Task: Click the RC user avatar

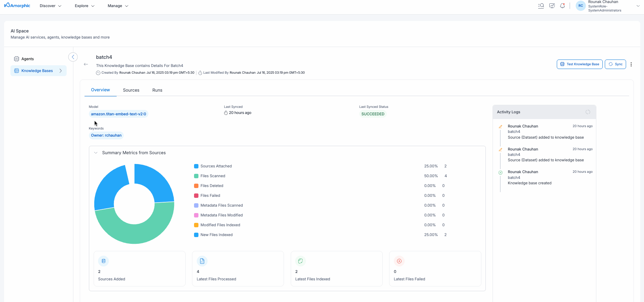Action: coord(580,6)
